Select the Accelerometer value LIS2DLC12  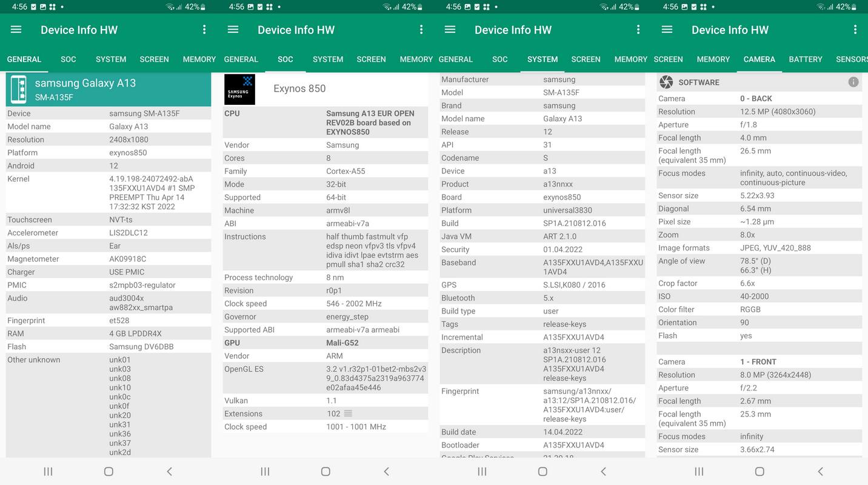(x=129, y=233)
